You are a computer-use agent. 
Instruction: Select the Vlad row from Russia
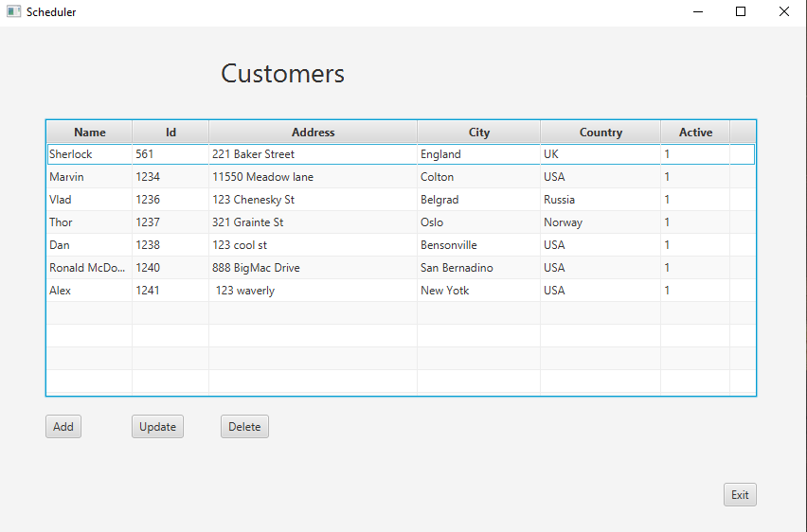pyautogui.click(x=401, y=200)
